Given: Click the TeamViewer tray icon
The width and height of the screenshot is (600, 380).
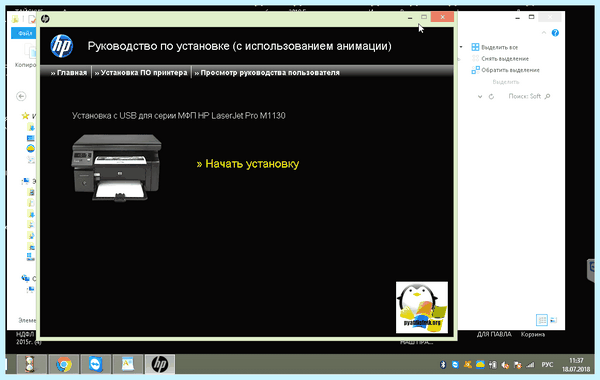Looking at the screenshot, I should click(x=455, y=365).
